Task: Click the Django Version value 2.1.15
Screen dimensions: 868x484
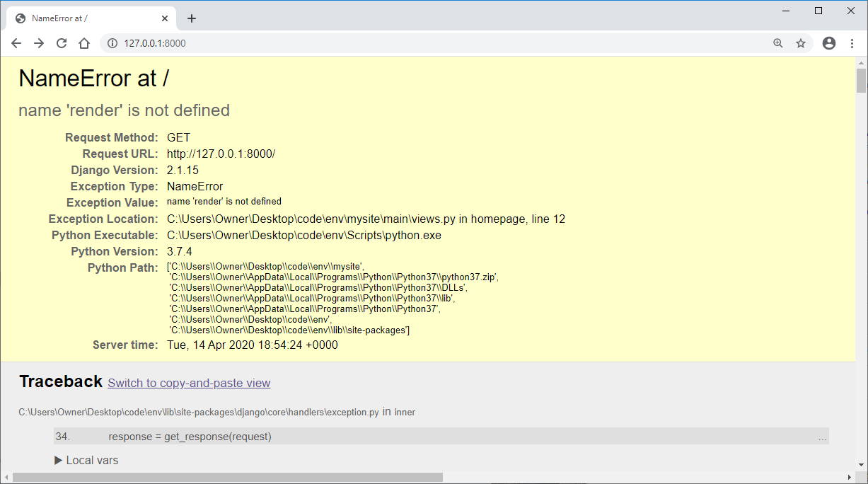Action: 183,170
